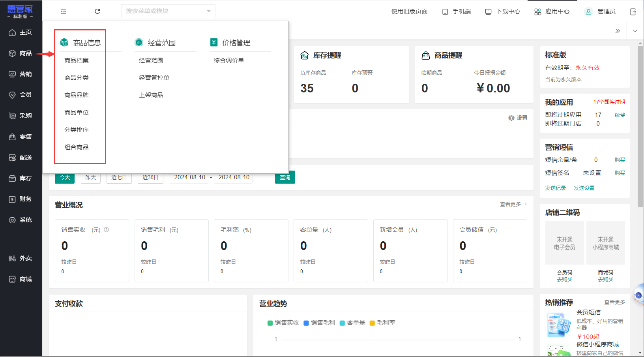Click the 近七日 date filter button
Image resolution: width=644 pixels, height=357 pixels.
pos(119,178)
